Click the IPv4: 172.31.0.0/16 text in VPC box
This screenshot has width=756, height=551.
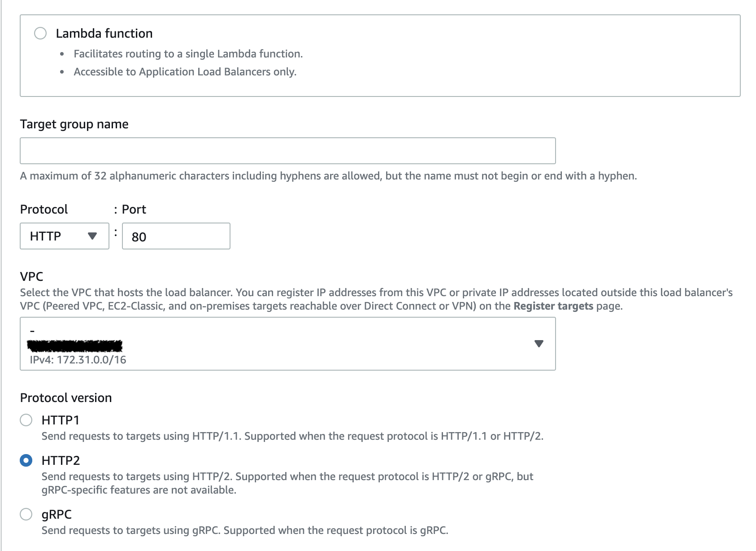78,359
